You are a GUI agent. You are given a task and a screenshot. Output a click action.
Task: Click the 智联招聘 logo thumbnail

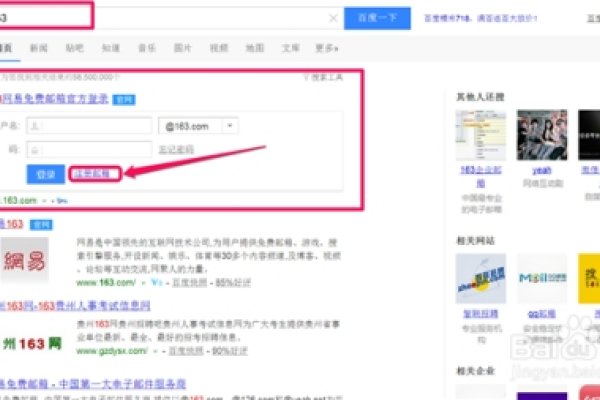(x=481, y=279)
